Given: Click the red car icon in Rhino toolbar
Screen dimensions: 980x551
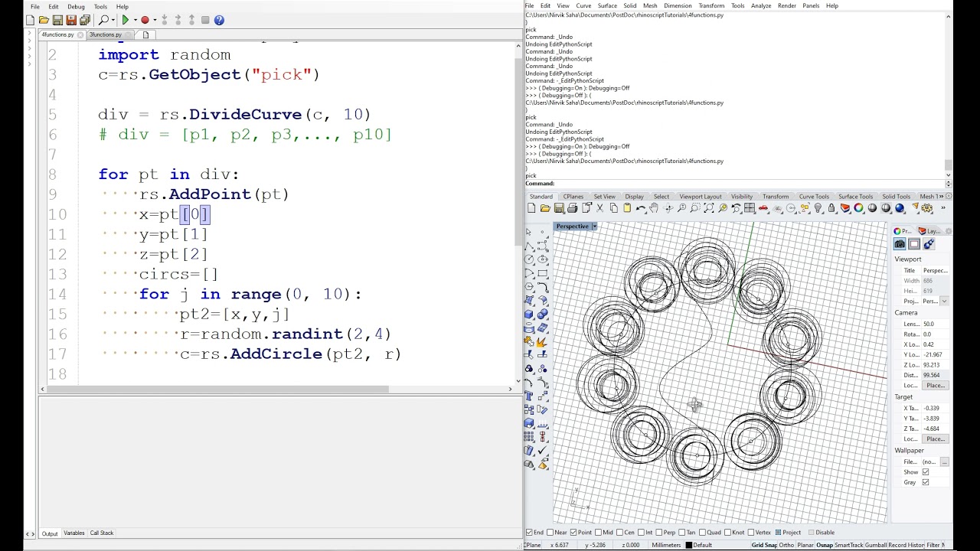Looking at the screenshot, I should tap(763, 208).
